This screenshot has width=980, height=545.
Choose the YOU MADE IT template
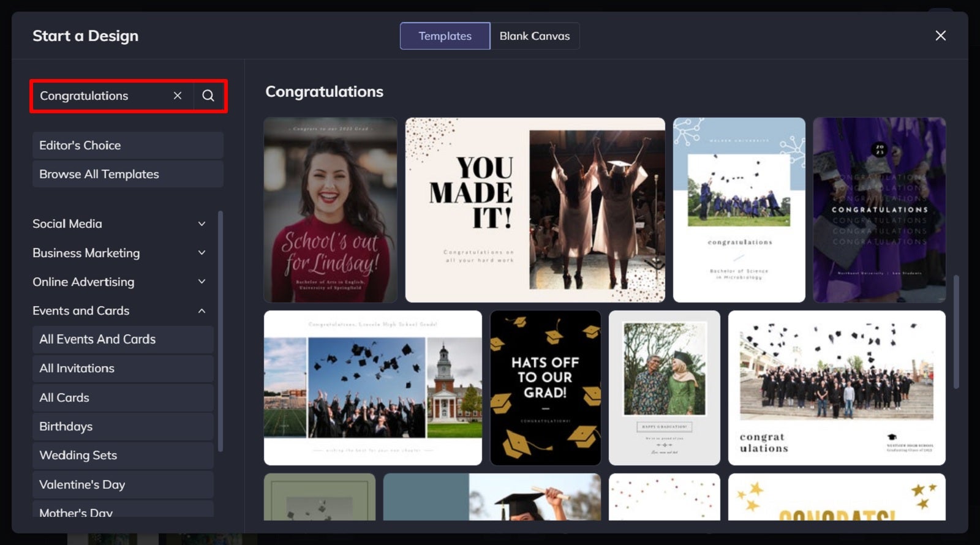tap(535, 210)
